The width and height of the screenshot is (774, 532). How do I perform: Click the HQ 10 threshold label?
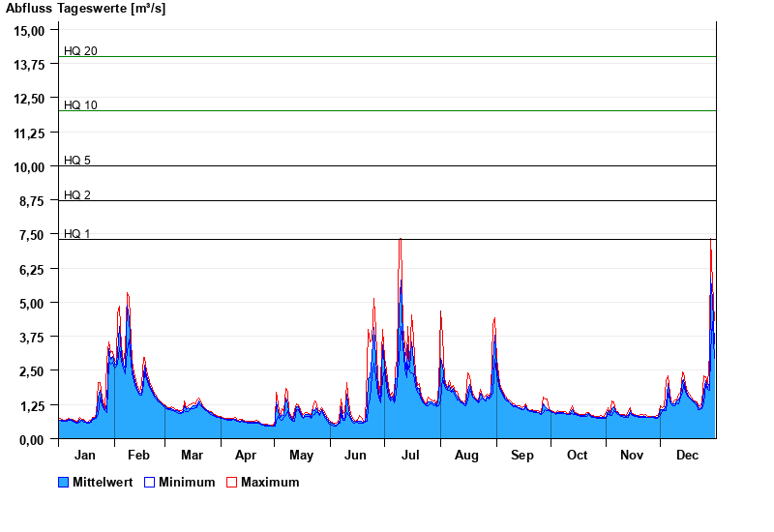point(80,105)
